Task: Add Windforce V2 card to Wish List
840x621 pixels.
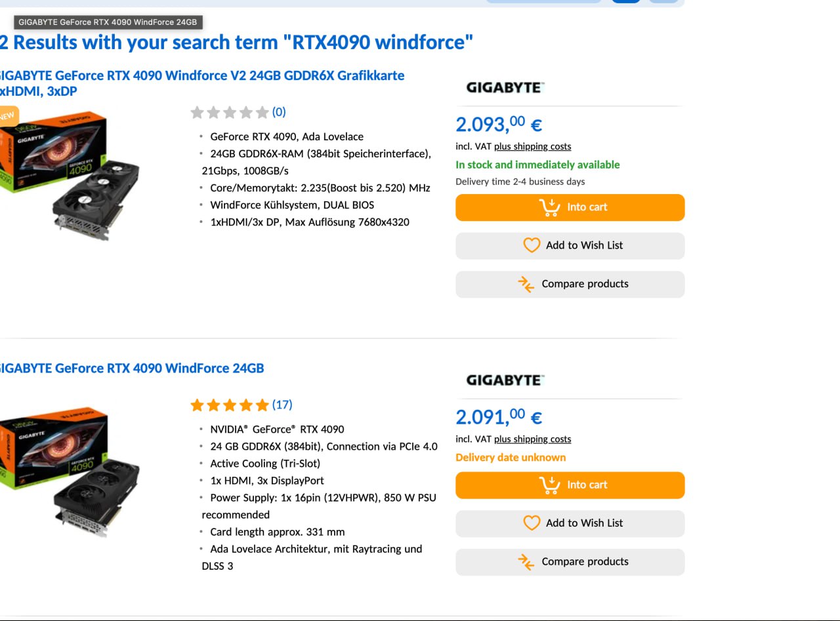Action: pos(584,245)
